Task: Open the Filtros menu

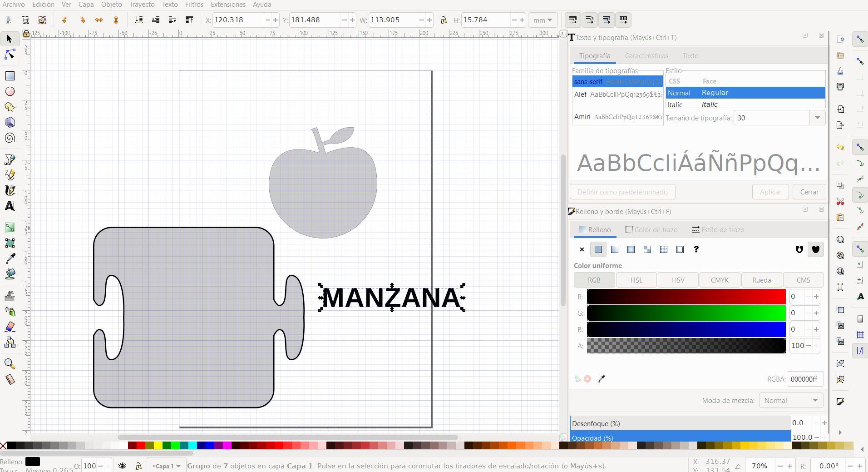Action: (194, 4)
